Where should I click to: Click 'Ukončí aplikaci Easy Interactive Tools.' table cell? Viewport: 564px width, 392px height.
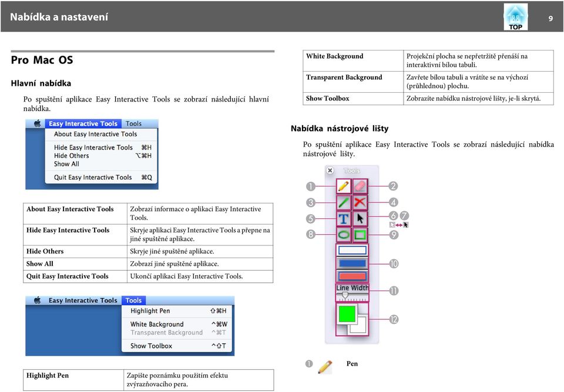200,276
